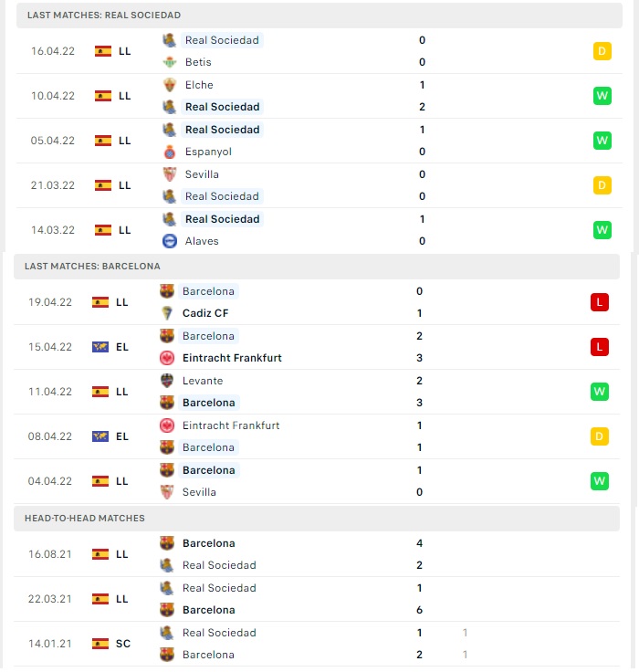Click the Europa League flag icon on 15.04.22
Screen dimensions: 639x672
[x=100, y=347]
